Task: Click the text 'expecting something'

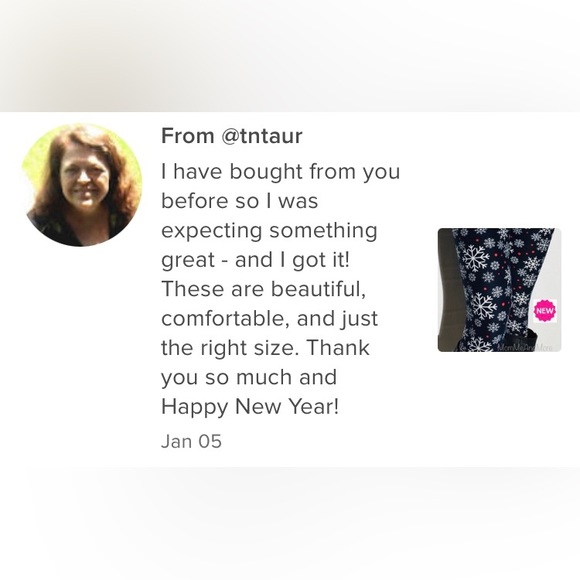Action: 269,231
